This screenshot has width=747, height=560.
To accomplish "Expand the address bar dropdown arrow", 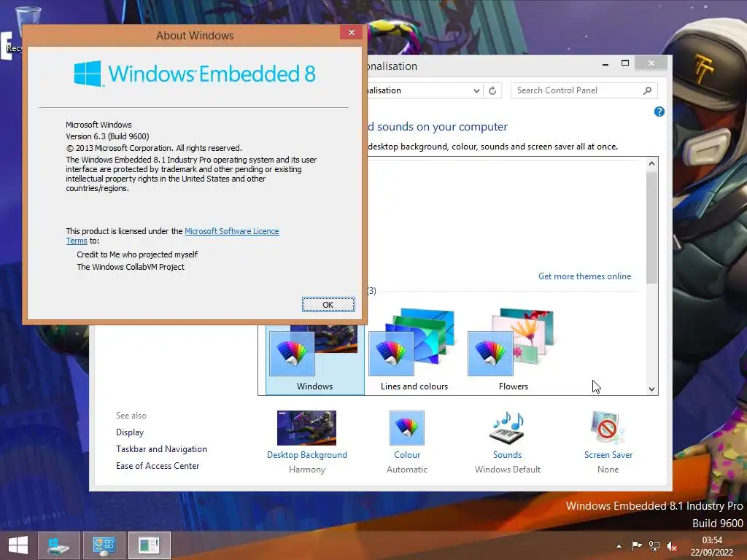I will point(476,90).
